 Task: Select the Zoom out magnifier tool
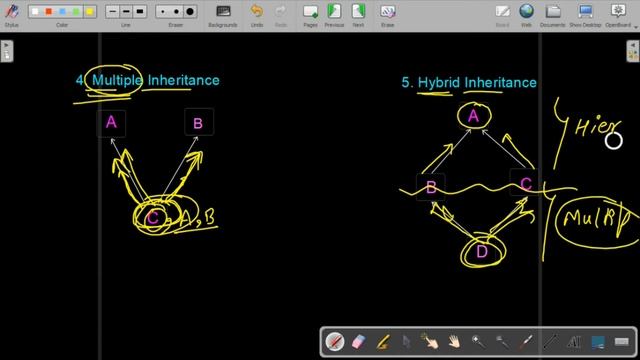pos(502,342)
